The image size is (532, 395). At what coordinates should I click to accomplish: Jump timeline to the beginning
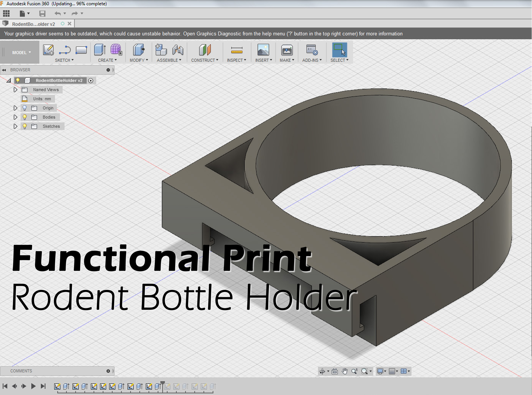point(5,386)
